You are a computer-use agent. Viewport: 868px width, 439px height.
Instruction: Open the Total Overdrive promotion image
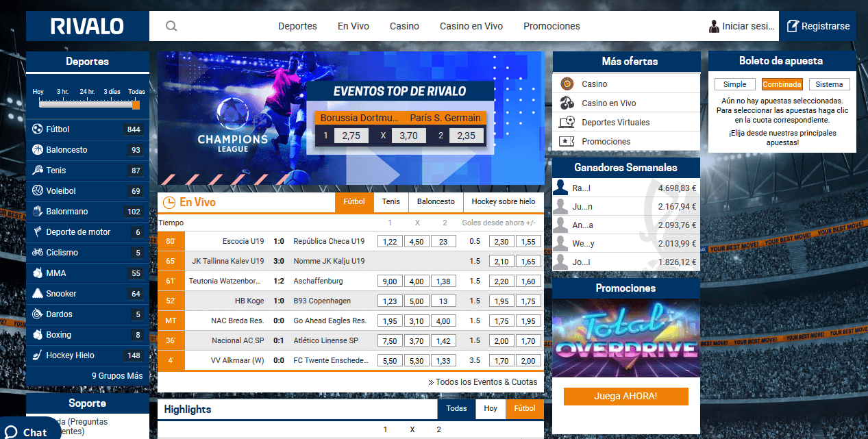pyautogui.click(x=625, y=338)
